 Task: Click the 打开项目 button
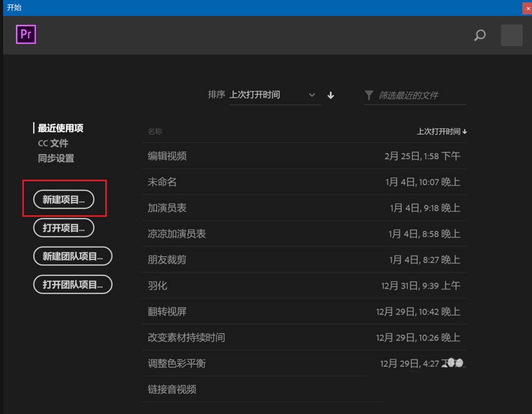coord(64,227)
